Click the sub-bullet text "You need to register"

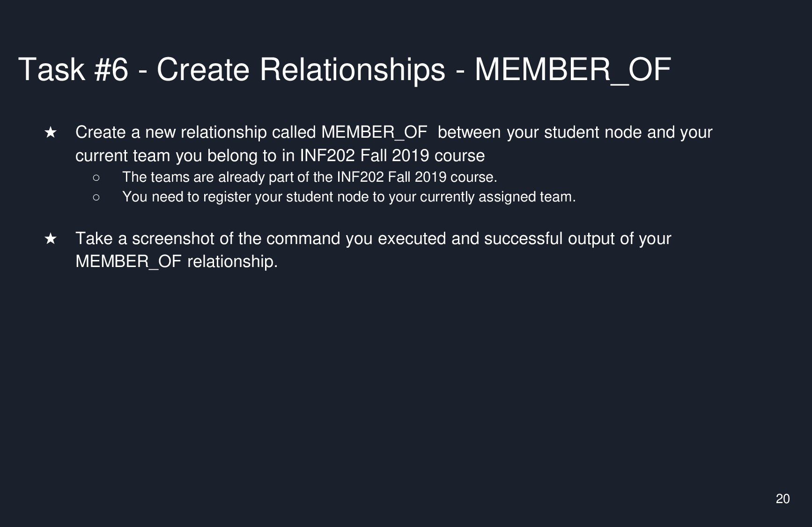click(x=348, y=197)
